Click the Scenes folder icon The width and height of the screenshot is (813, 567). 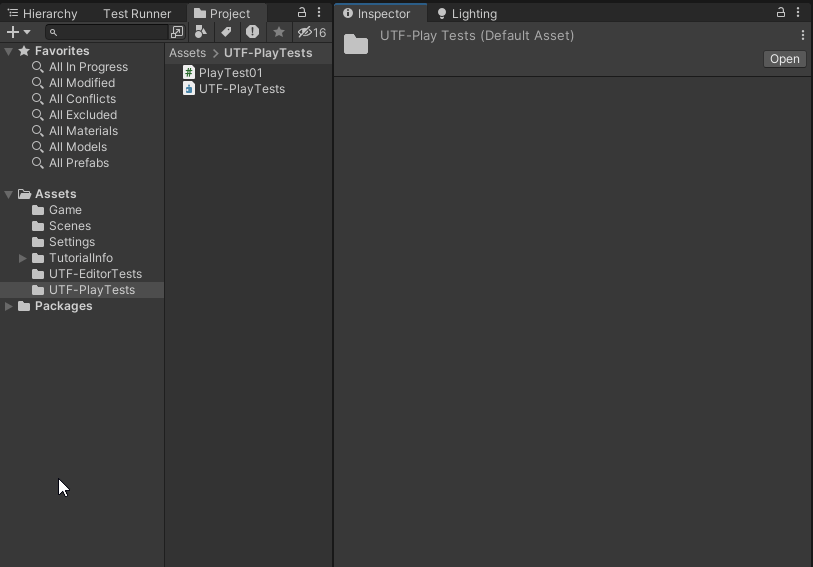click(x=38, y=226)
